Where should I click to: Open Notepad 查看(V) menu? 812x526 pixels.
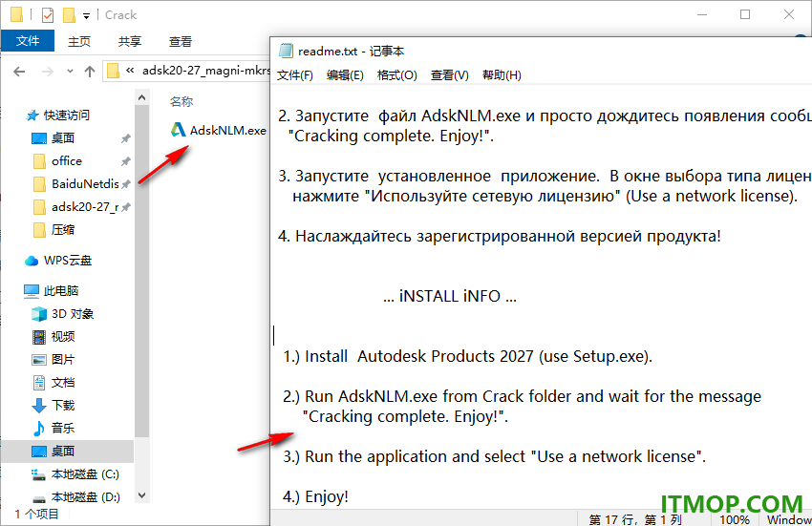450,75
